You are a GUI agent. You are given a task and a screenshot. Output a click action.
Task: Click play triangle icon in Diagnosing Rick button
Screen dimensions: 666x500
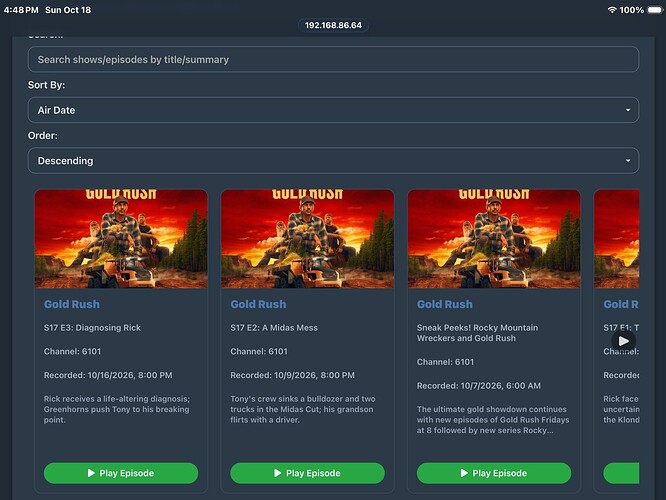pyautogui.click(x=91, y=473)
